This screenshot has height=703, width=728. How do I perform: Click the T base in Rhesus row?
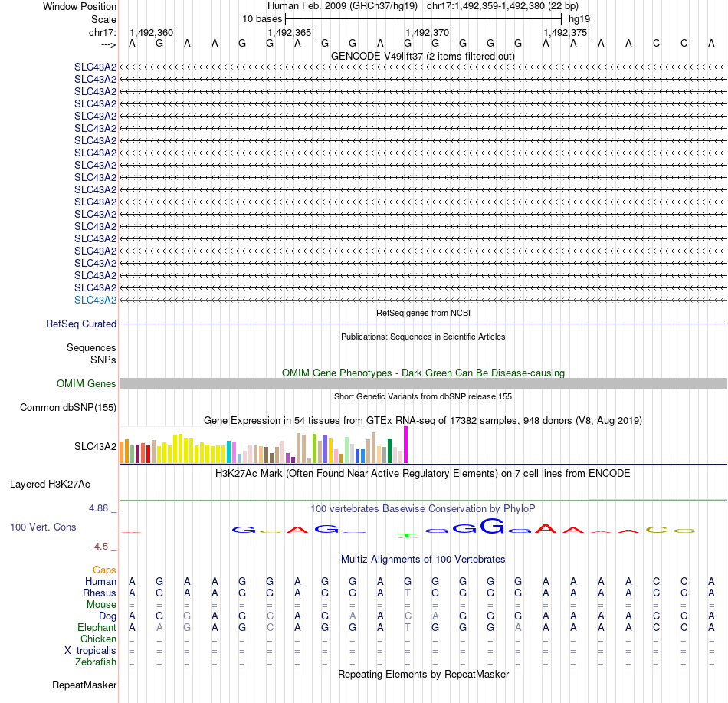(x=407, y=593)
